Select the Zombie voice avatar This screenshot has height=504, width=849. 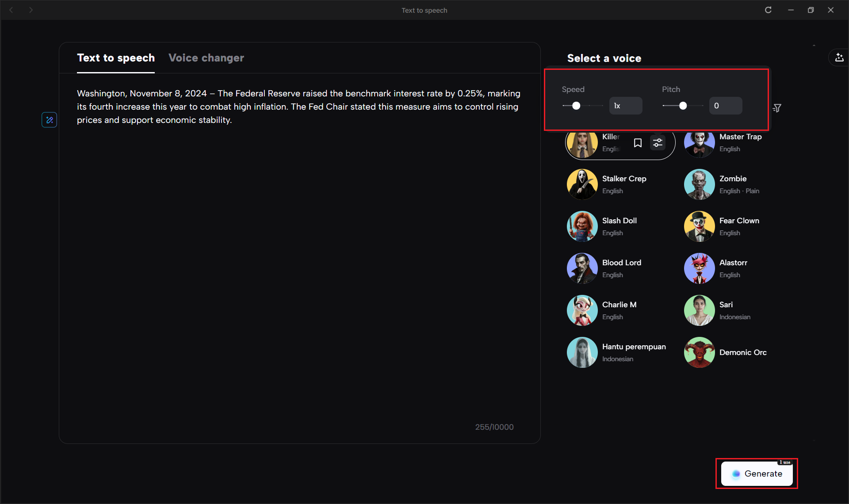(x=699, y=184)
